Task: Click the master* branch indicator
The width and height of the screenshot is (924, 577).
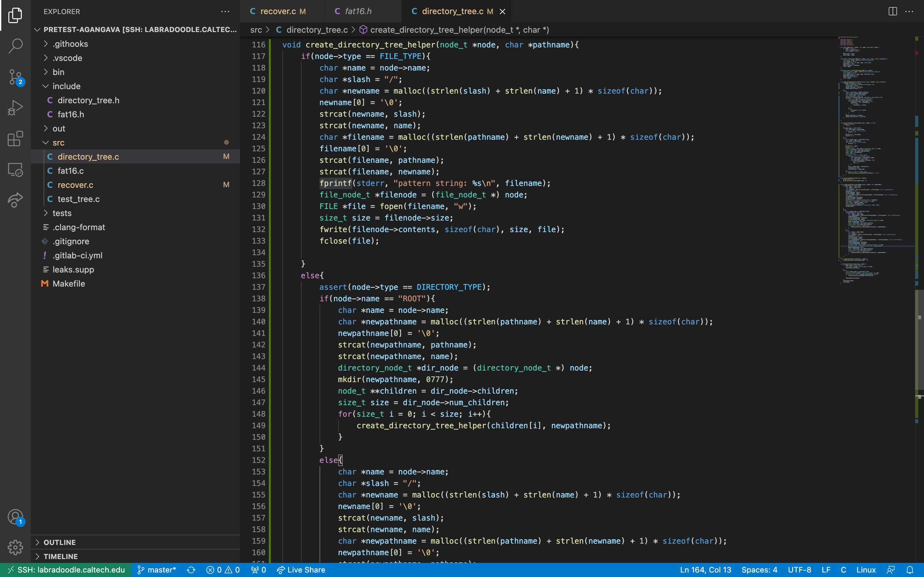Action: [x=157, y=570]
